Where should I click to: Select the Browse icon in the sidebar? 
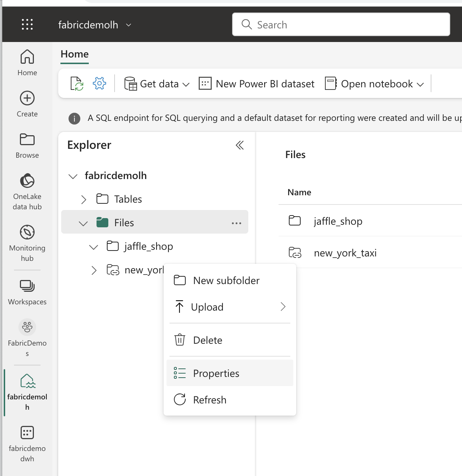pos(27,140)
